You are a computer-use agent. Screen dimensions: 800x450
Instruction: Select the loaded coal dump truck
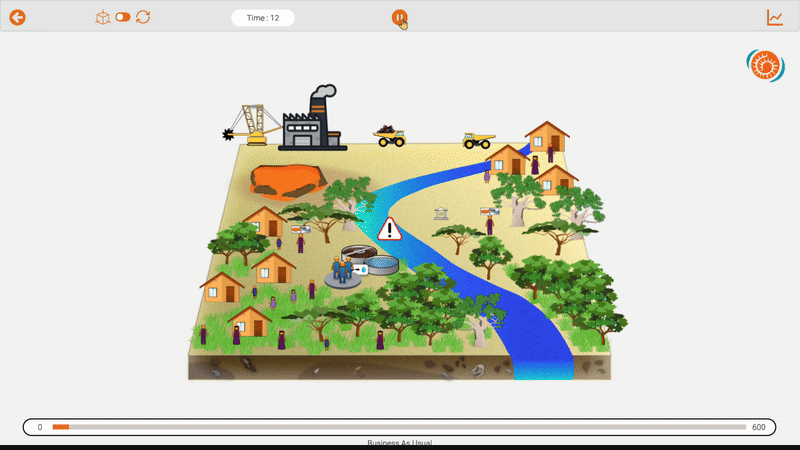pos(389,136)
